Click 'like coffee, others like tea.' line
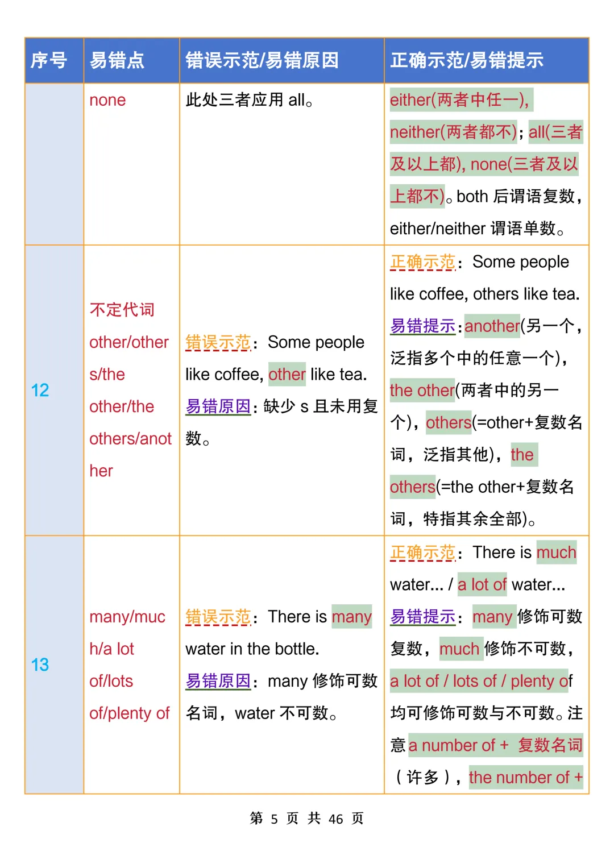Image resolution: width=614 pixels, height=868 pixels. click(485, 294)
